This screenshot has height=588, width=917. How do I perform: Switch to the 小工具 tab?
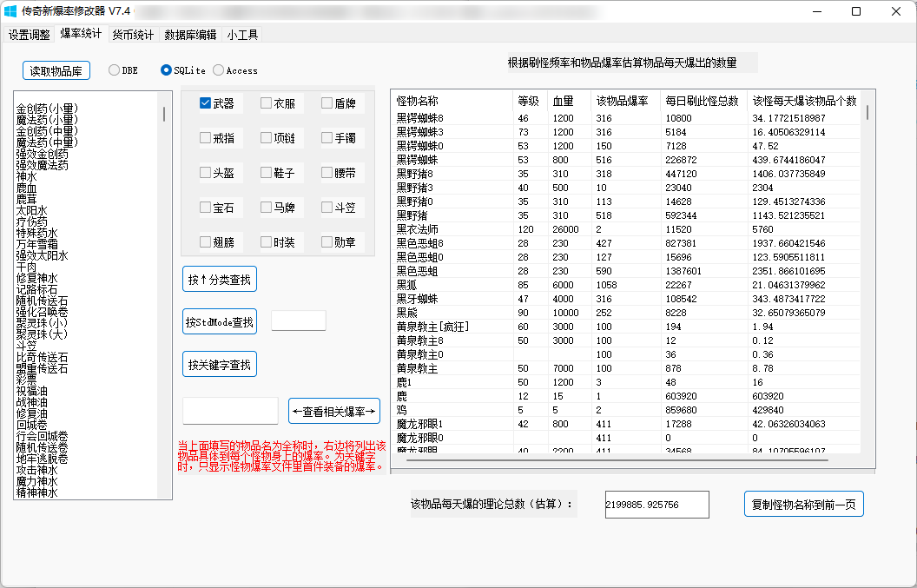pos(242,35)
